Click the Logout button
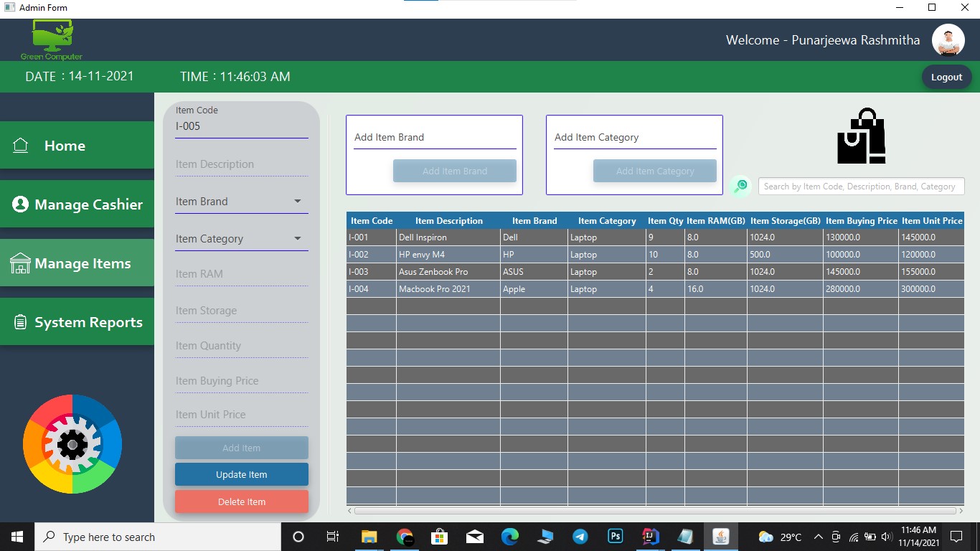This screenshot has width=980, height=551. point(946,77)
